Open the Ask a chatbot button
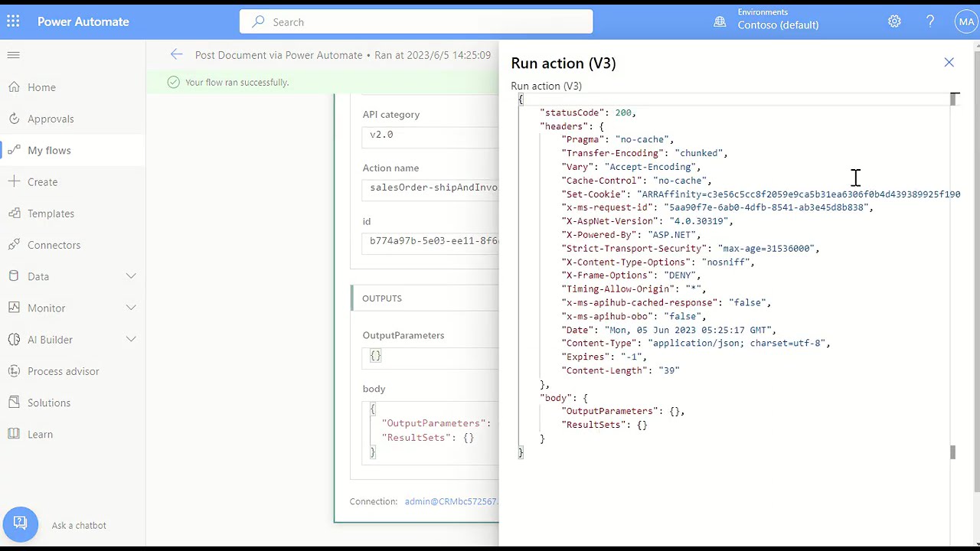 tap(21, 524)
